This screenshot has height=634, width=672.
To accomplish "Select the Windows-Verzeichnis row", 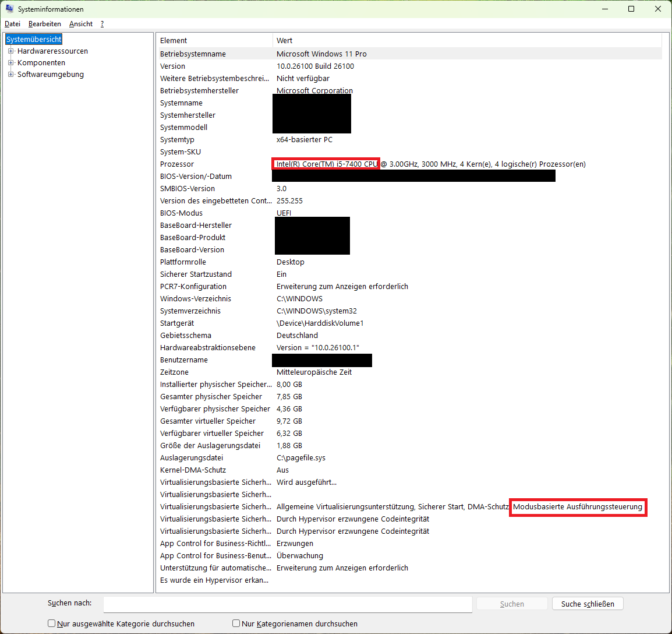I will point(409,298).
